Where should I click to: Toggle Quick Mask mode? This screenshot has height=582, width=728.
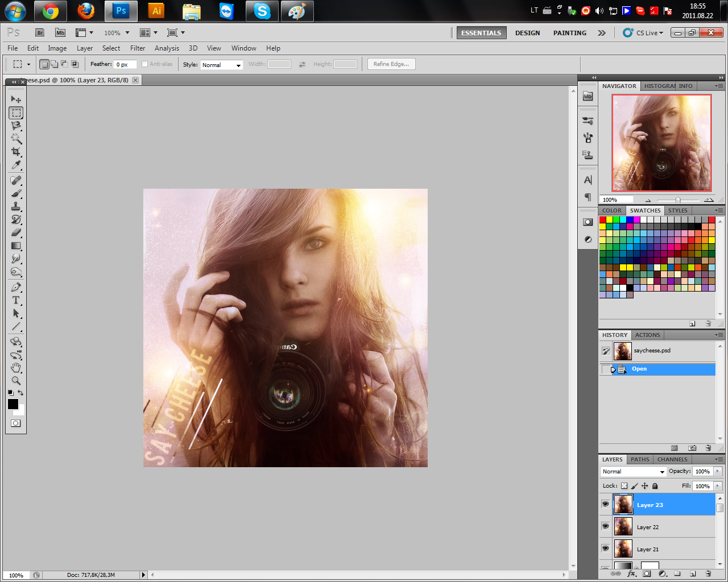pyautogui.click(x=16, y=423)
